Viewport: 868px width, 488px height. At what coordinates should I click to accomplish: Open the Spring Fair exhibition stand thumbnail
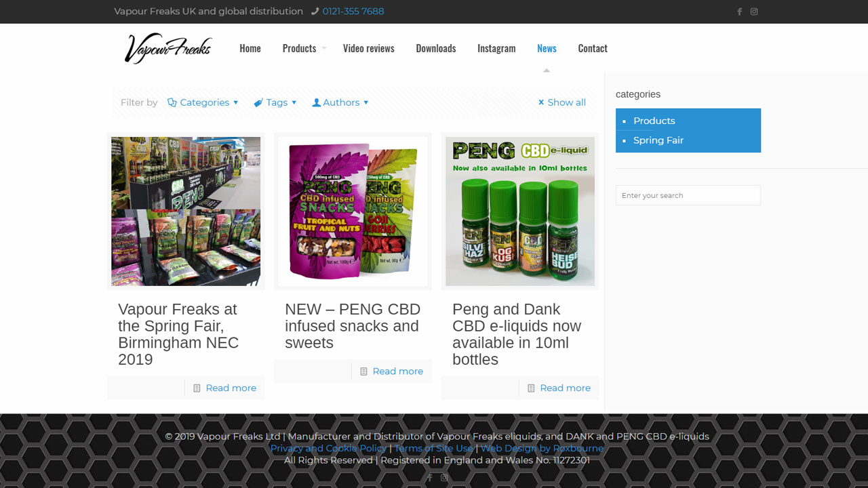(x=186, y=211)
